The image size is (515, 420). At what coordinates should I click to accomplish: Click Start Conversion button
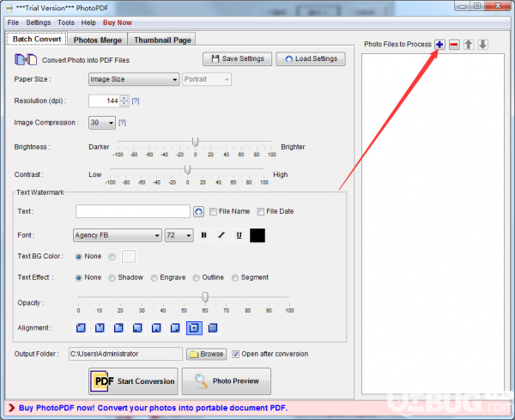click(133, 381)
